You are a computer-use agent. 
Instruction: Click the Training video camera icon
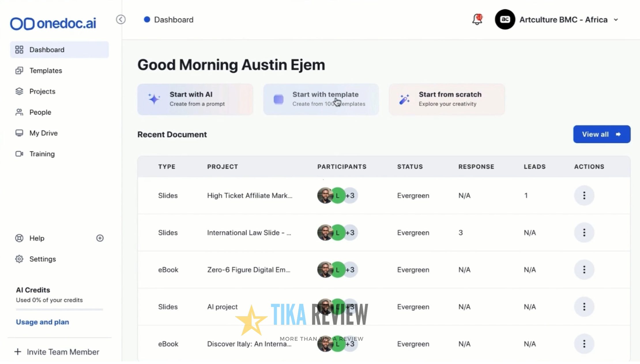coord(19,154)
